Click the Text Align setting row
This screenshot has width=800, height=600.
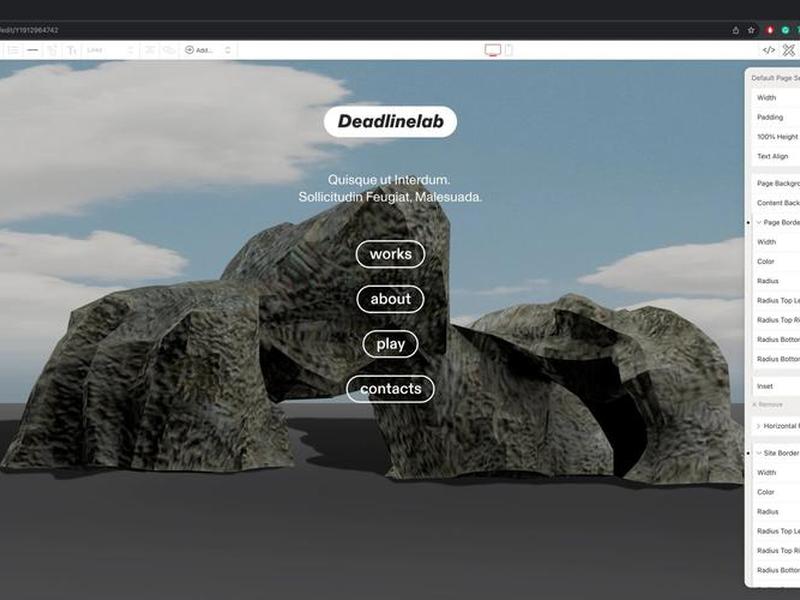tap(776, 156)
